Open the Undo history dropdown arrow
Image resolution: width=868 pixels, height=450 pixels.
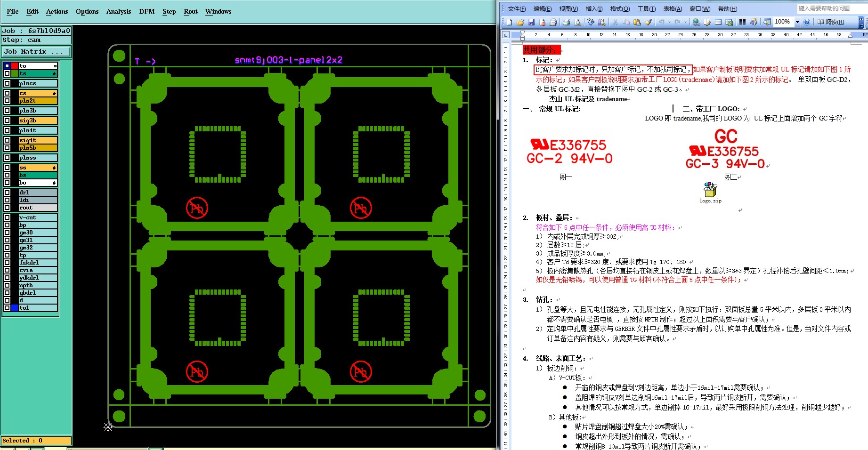(x=669, y=22)
